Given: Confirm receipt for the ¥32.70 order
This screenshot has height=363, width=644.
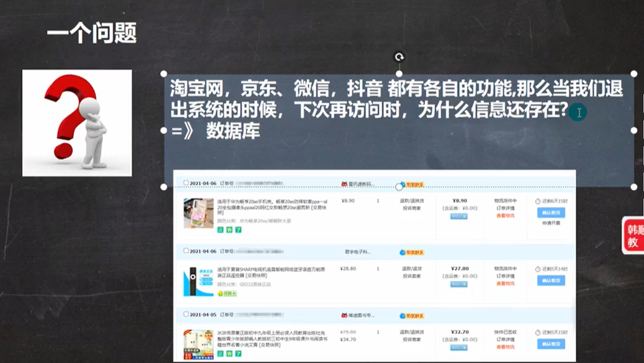Looking at the screenshot, I should pos(550,344).
